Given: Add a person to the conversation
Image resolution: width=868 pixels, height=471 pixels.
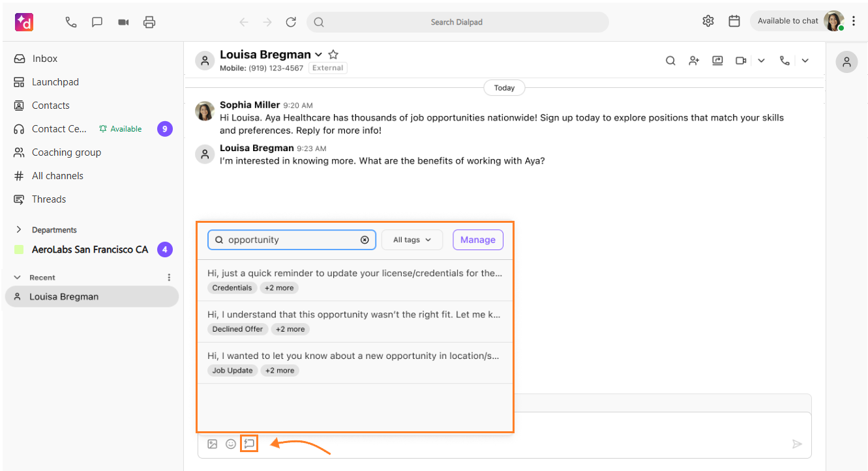Looking at the screenshot, I should (x=694, y=61).
